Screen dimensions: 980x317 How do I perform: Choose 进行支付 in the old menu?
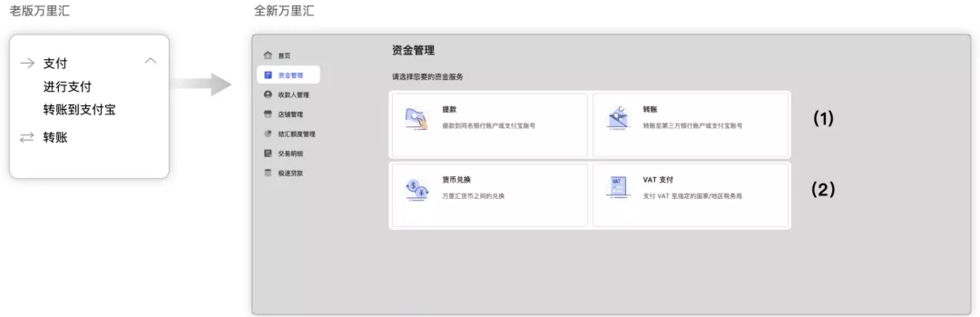coord(68,86)
